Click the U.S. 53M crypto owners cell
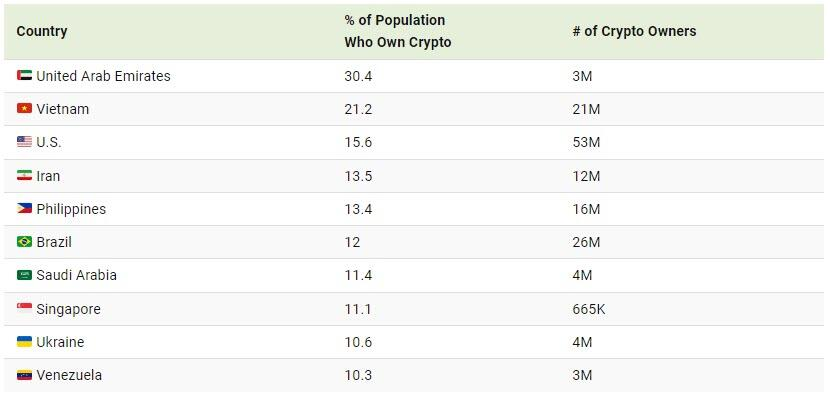 [586, 142]
